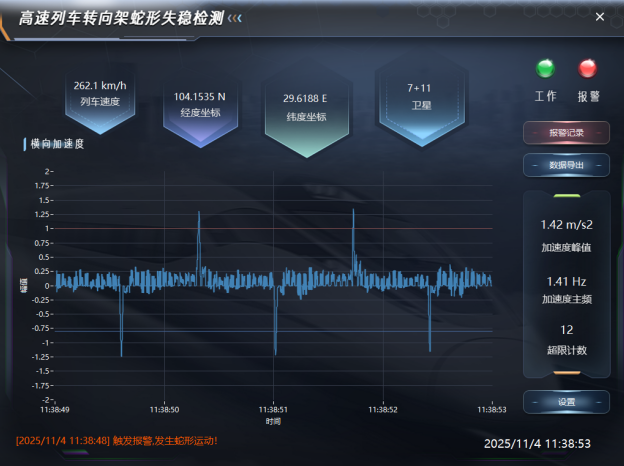Open the 设置 settings button
Screen dimensions: 624x466
click(566, 402)
